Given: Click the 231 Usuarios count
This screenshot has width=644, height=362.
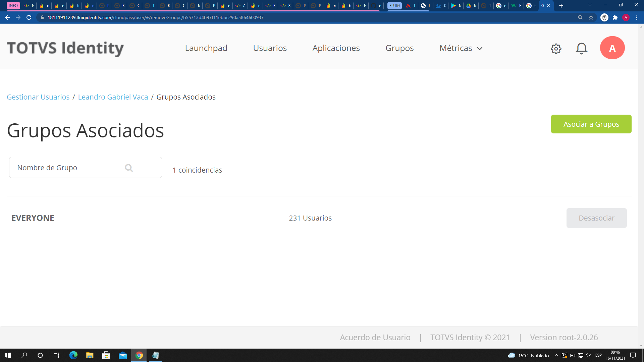Looking at the screenshot, I should (310, 218).
